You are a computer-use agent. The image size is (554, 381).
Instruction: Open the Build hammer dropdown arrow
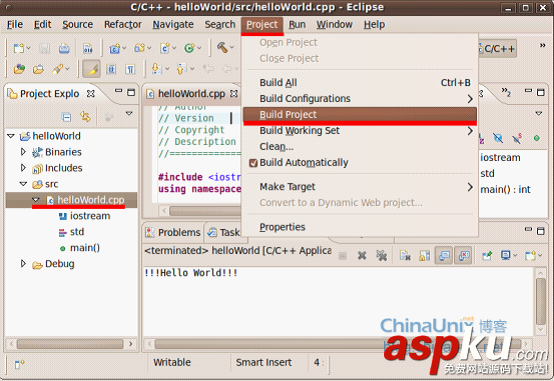point(232,48)
